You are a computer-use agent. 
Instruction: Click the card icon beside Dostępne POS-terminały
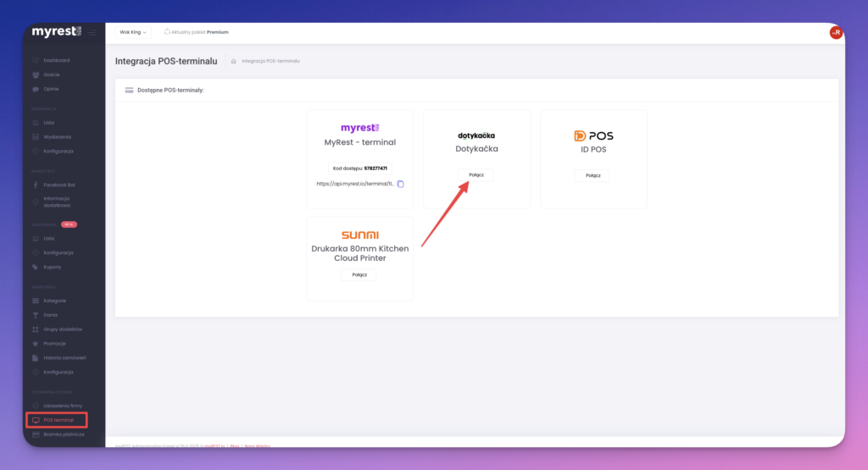click(129, 90)
